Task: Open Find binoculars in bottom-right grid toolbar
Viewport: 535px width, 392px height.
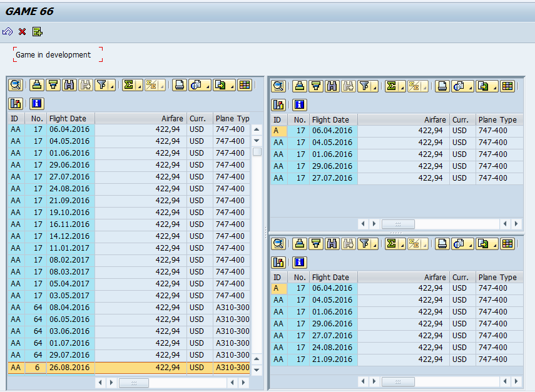Action: (332, 244)
